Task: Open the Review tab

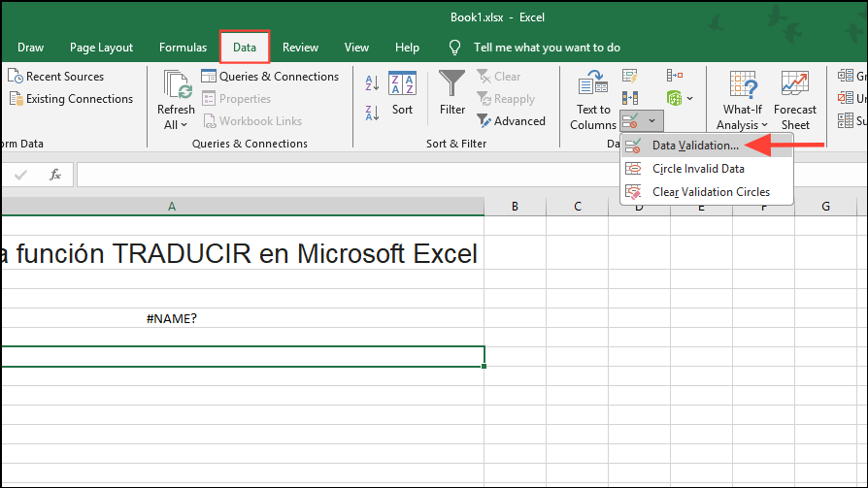Action: pyautogui.click(x=300, y=48)
